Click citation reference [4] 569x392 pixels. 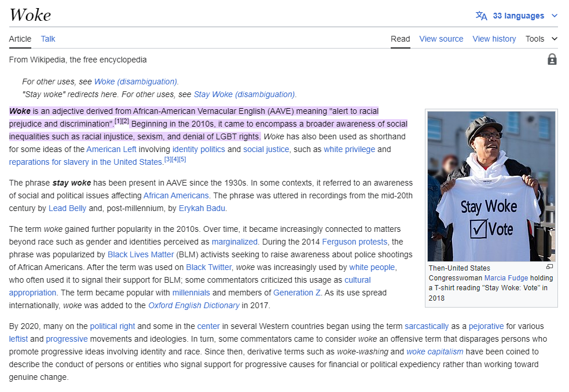point(175,159)
